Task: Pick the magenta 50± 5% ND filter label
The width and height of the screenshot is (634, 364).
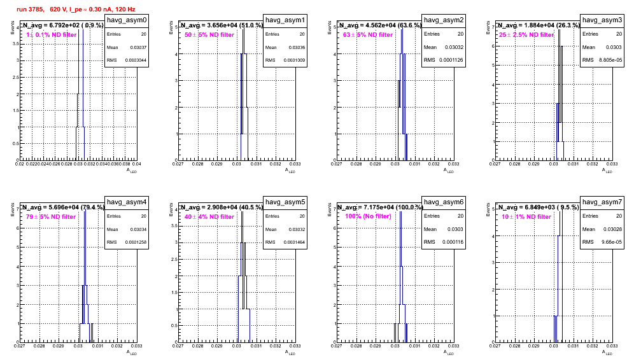Action: pyautogui.click(x=209, y=35)
